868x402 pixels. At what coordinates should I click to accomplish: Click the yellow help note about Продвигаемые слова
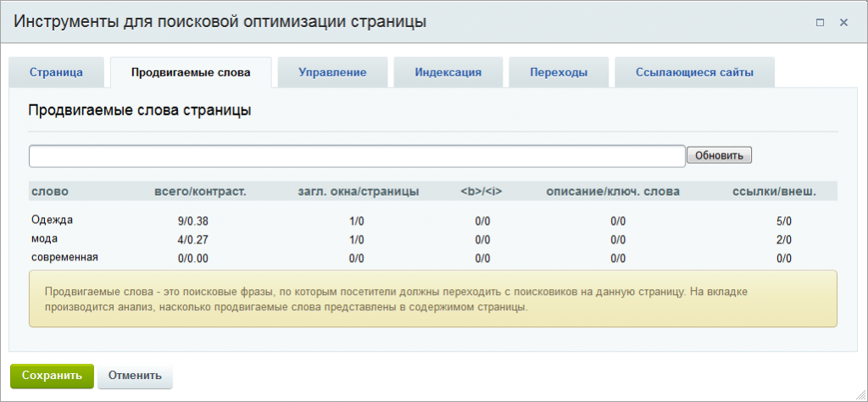tap(433, 299)
